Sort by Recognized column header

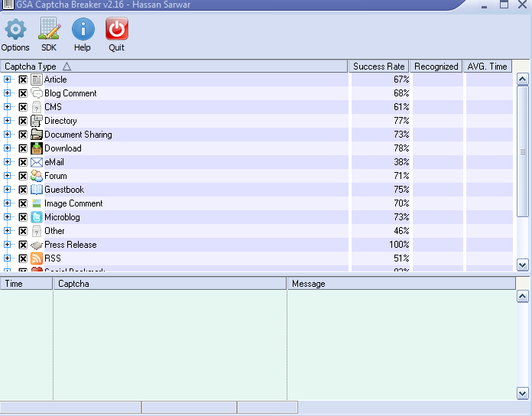coord(436,67)
